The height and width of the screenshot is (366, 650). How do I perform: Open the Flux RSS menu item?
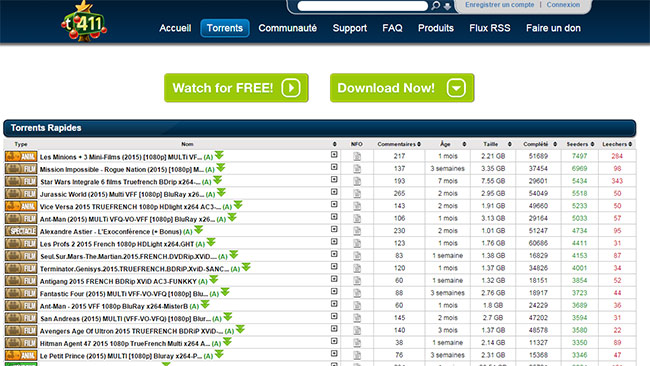click(490, 28)
